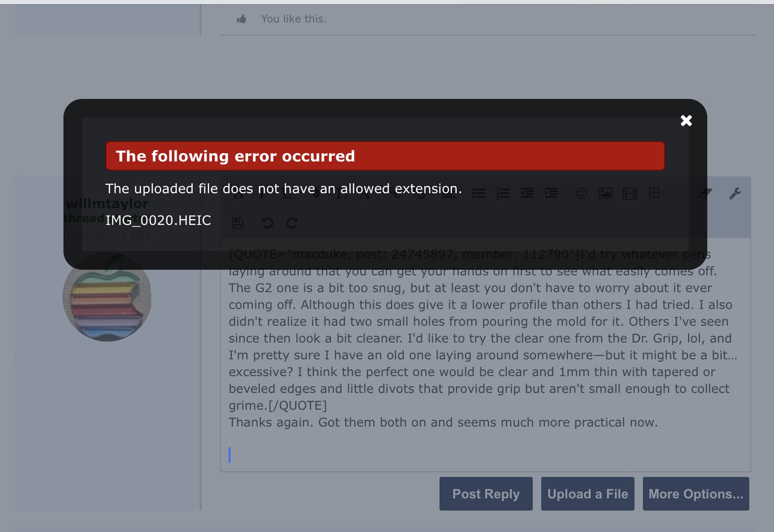Open the smilies emoji picker

click(581, 193)
